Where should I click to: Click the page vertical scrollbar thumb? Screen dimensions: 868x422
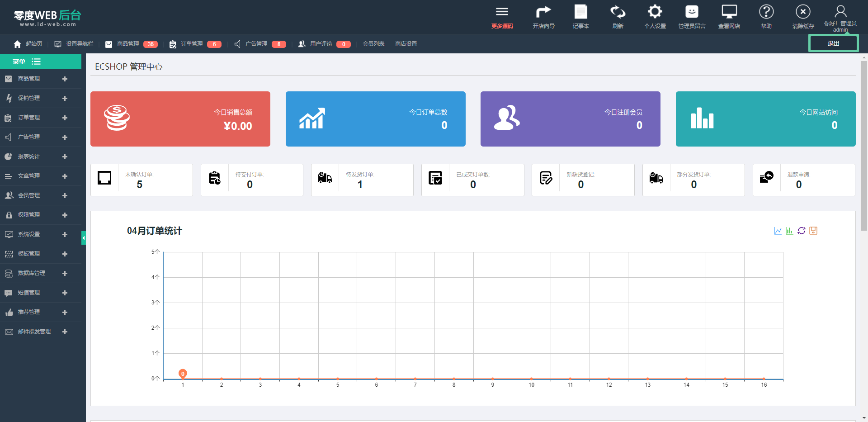864,146
